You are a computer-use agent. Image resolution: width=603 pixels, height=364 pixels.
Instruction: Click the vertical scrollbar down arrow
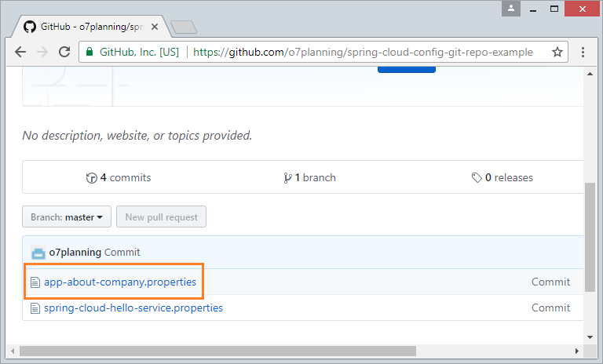click(590, 337)
